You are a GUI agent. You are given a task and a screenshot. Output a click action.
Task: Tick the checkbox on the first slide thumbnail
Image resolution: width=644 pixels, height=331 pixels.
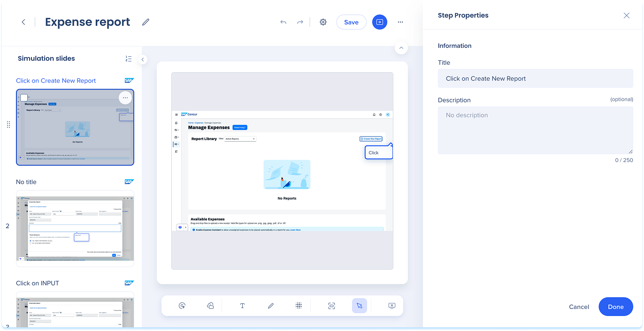(x=24, y=98)
